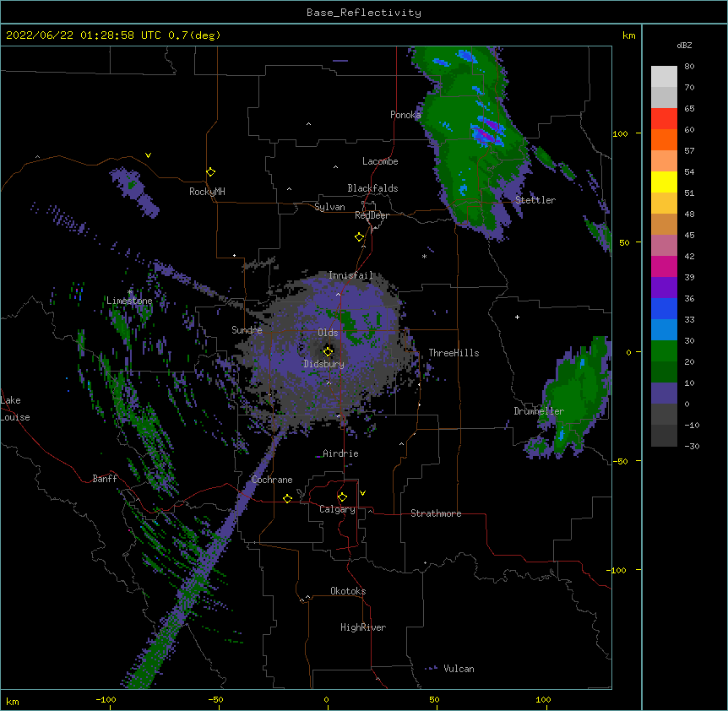The width and height of the screenshot is (728, 711).
Task: Click the yellow v marker northwest of RockyMH
Action: click(148, 155)
